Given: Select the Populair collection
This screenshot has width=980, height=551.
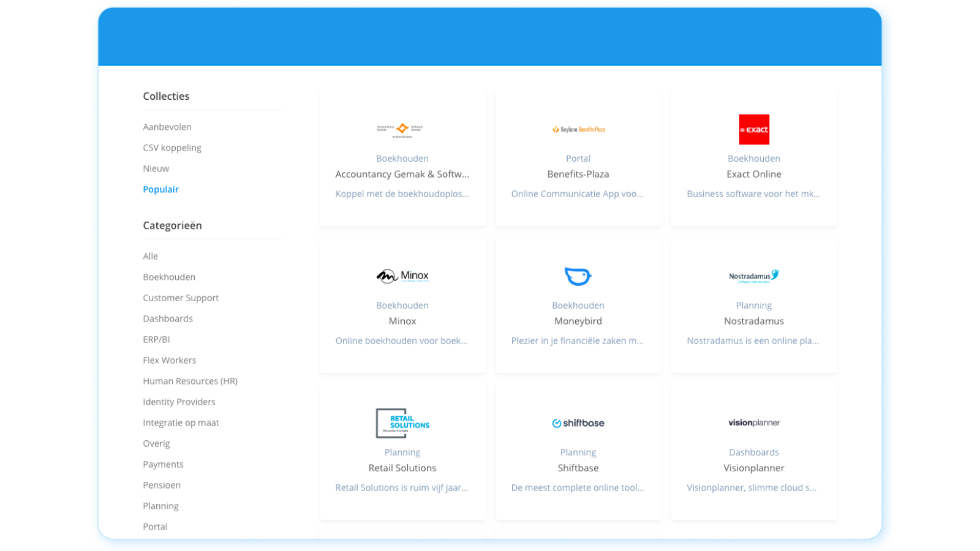Looking at the screenshot, I should (x=160, y=189).
